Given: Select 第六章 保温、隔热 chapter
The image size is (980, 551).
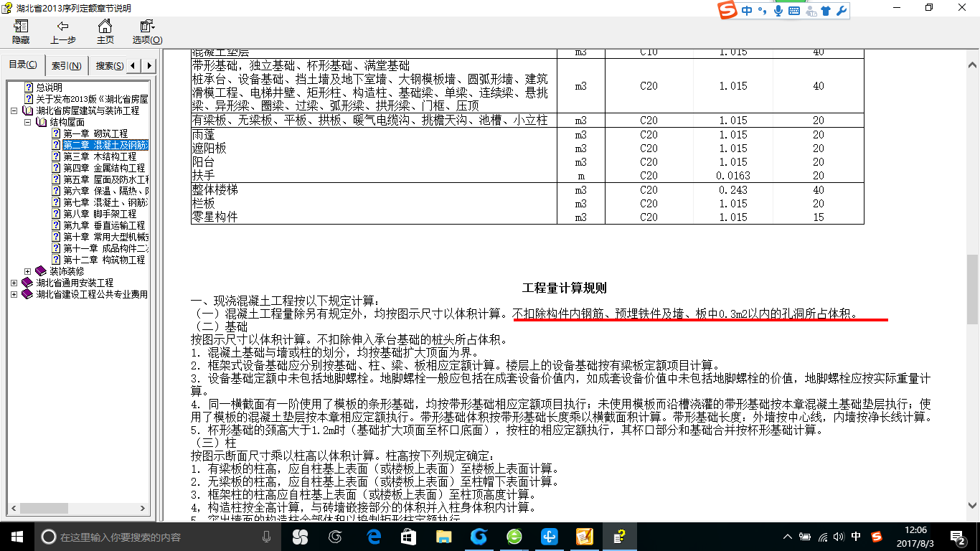Looking at the screenshot, I should tap(105, 191).
